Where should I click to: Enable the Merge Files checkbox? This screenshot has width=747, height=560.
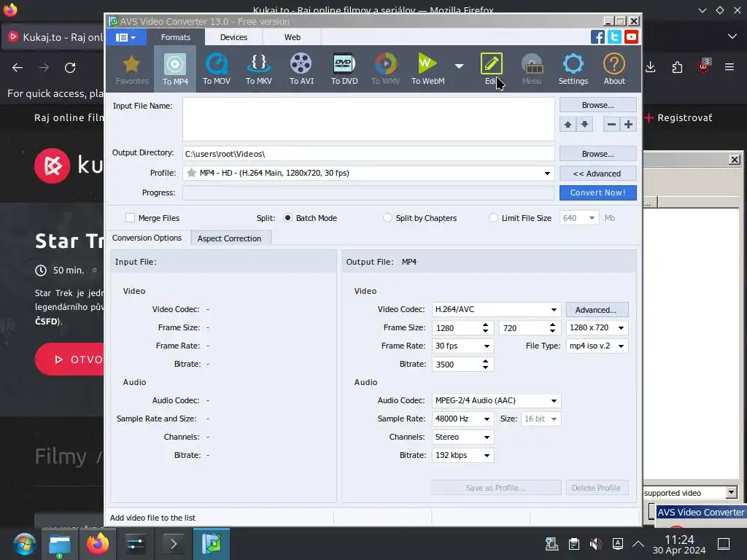coord(130,217)
